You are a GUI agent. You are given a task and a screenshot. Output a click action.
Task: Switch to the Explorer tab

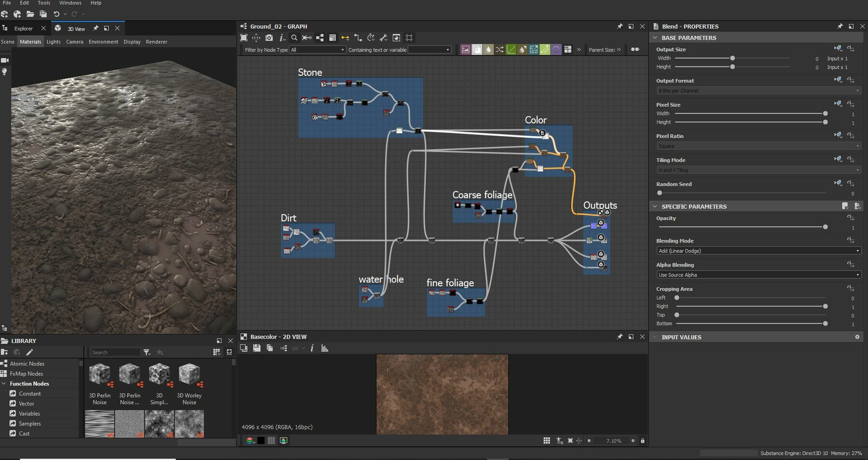tap(23, 28)
